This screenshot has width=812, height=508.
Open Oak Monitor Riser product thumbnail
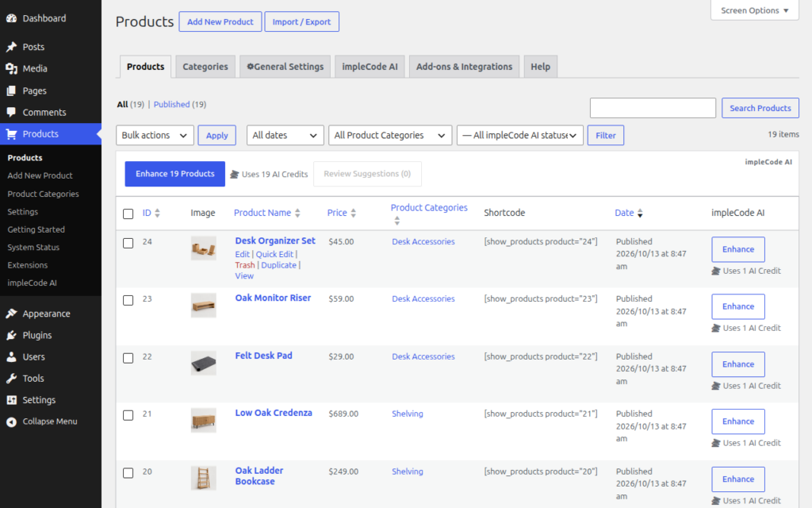tap(204, 306)
